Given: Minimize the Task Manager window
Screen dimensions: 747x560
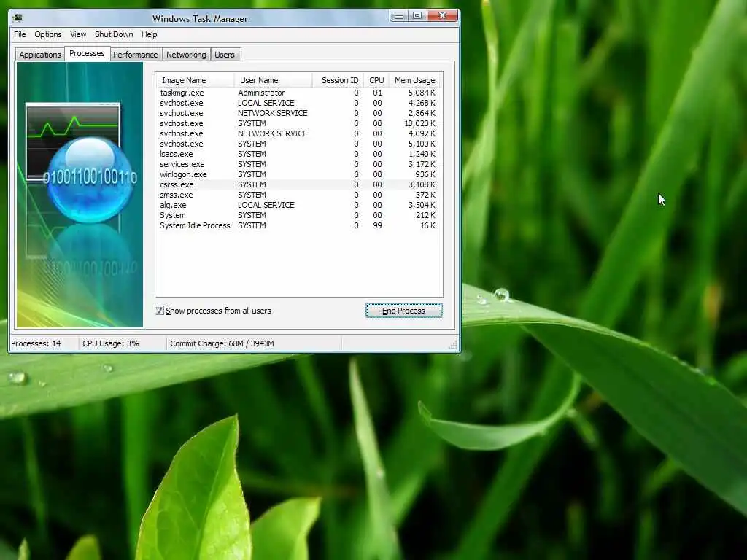Looking at the screenshot, I should pyautogui.click(x=399, y=16).
